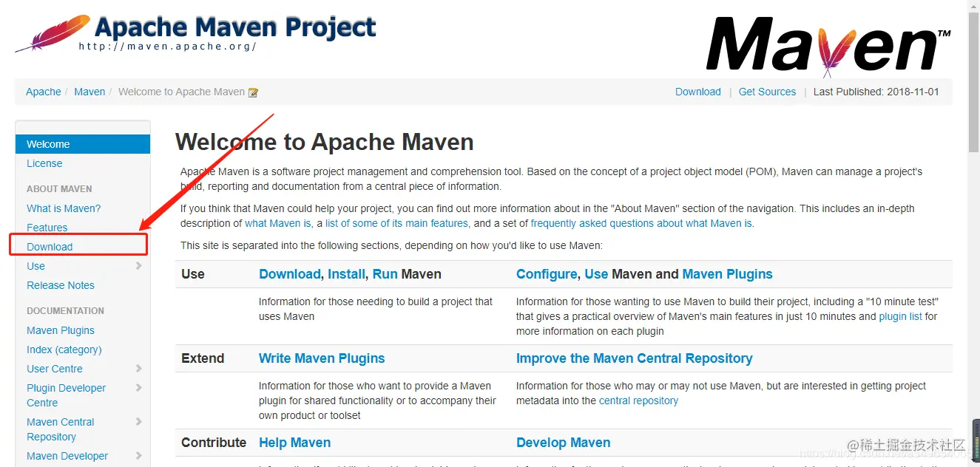
Task: Follow the 'plugin list' link
Action: coord(900,316)
